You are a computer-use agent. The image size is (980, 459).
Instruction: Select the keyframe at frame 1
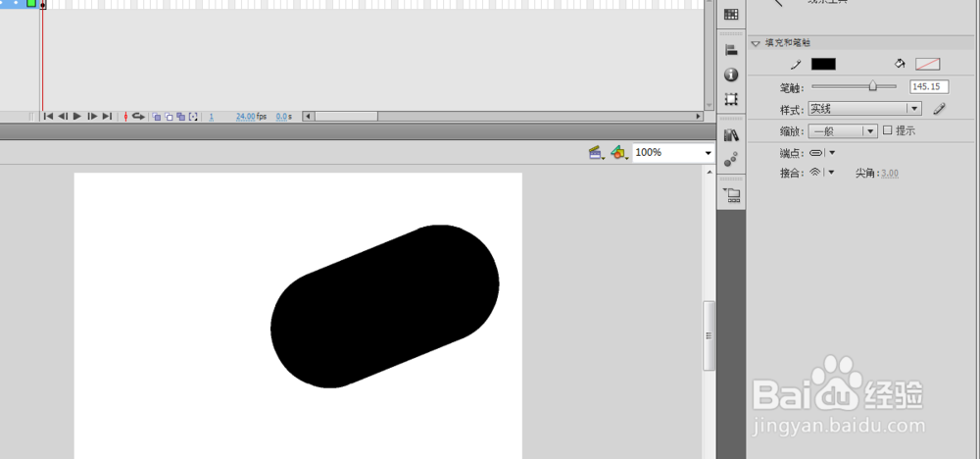click(x=42, y=4)
